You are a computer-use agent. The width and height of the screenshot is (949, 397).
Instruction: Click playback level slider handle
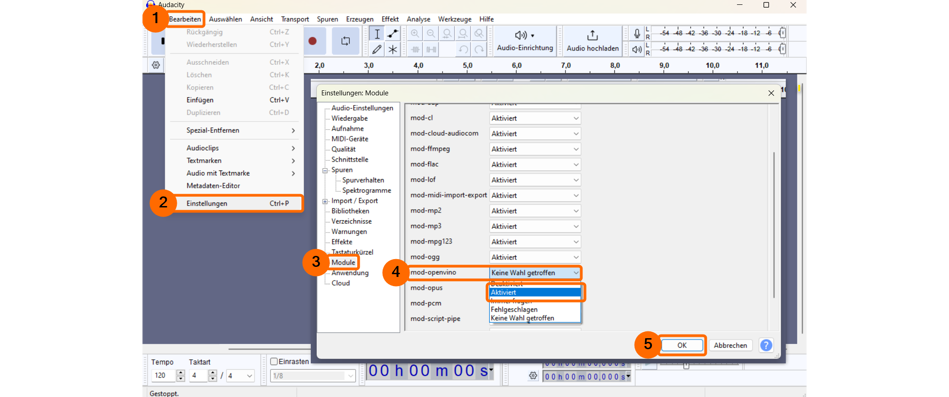[783, 50]
